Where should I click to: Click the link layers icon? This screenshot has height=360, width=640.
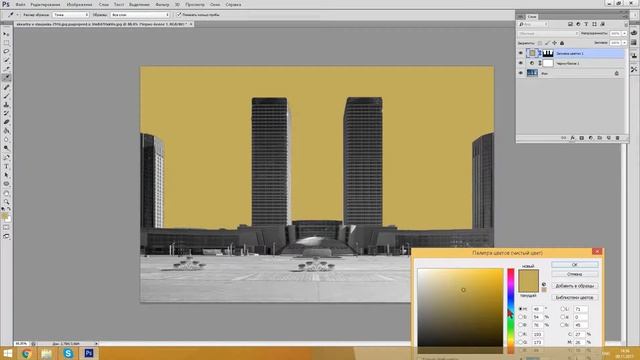point(564,138)
